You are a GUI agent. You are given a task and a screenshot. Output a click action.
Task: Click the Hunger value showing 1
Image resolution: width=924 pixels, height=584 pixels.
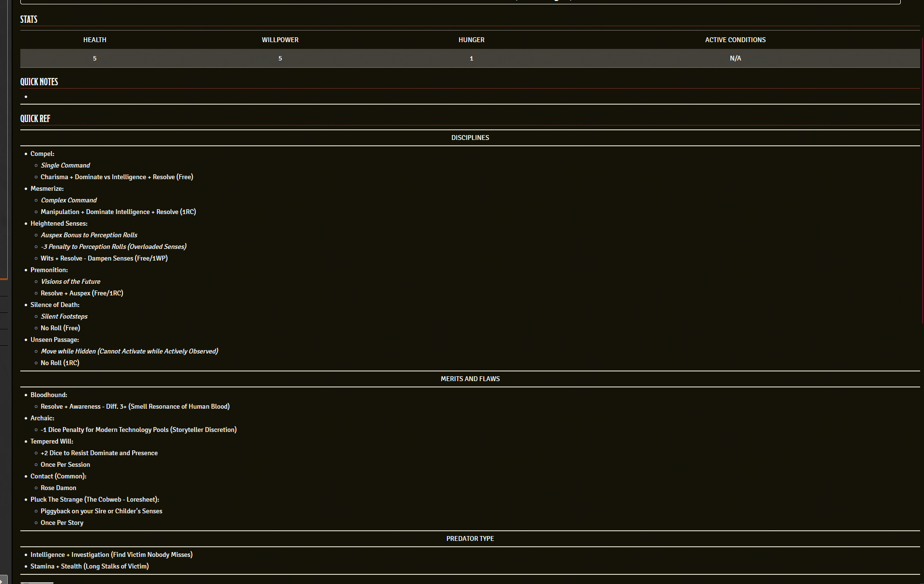coord(471,59)
